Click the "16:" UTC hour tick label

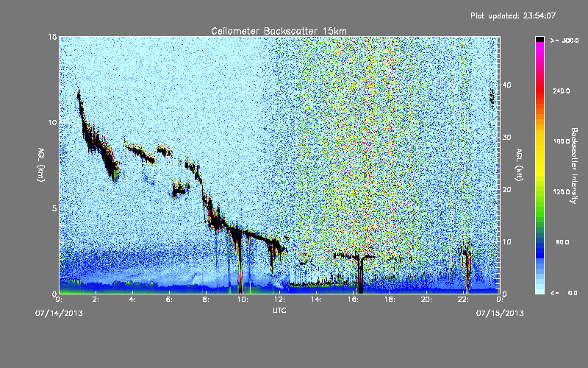point(353,300)
